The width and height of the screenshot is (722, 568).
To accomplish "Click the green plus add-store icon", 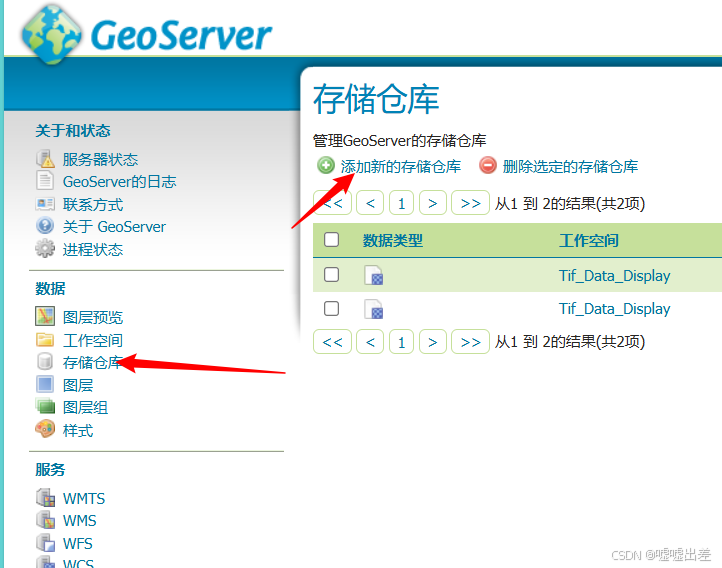I will coord(326,165).
